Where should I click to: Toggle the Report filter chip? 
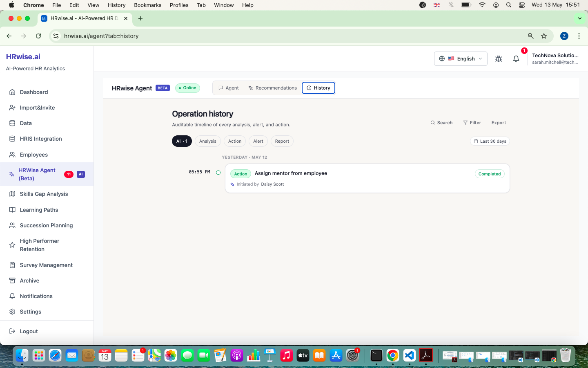[282, 141]
